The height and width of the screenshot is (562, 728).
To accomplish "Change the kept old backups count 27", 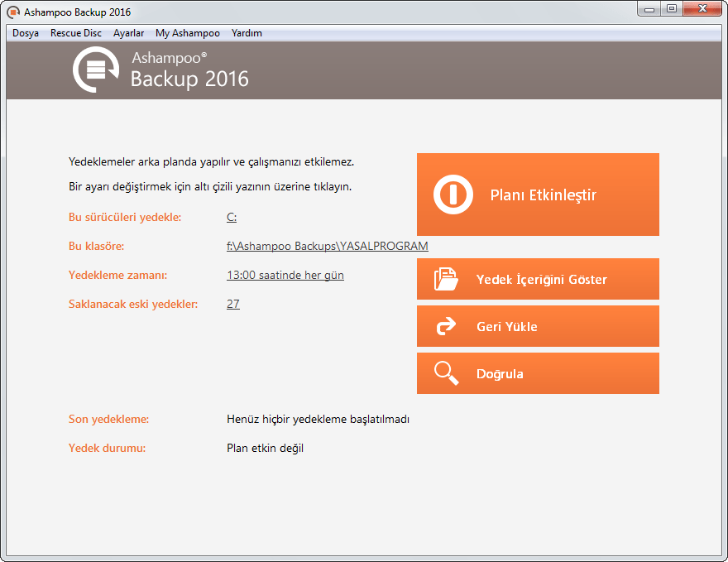I will click(x=232, y=305).
